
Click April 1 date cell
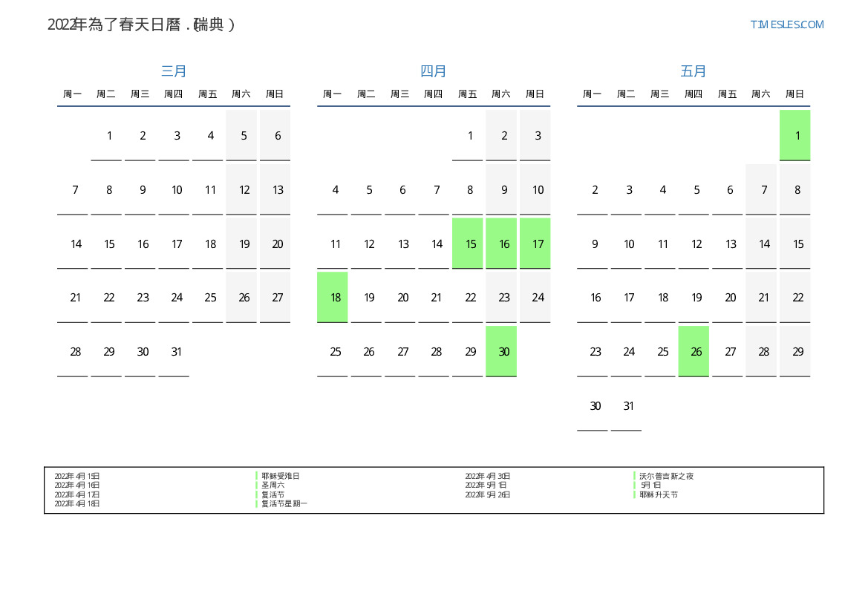tap(468, 135)
